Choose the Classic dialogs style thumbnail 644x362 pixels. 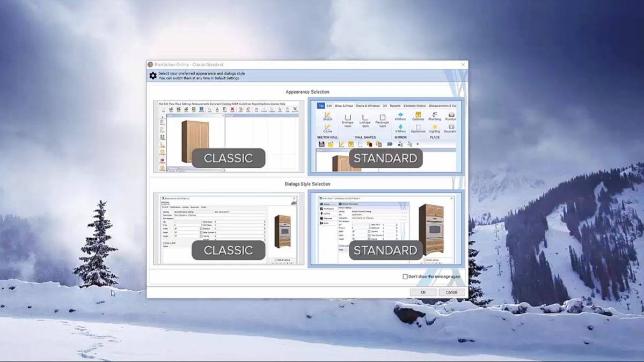tap(229, 229)
